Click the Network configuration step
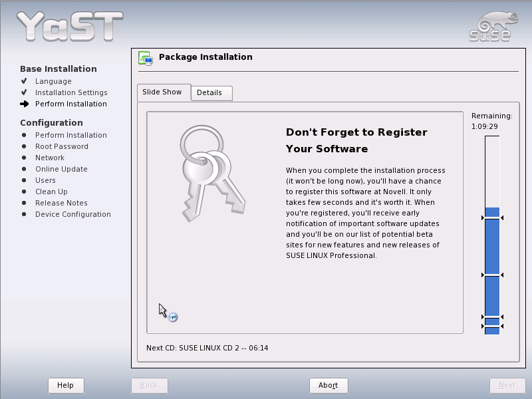Image resolution: width=532 pixels, height=399 pixels. tap(50, 158)
